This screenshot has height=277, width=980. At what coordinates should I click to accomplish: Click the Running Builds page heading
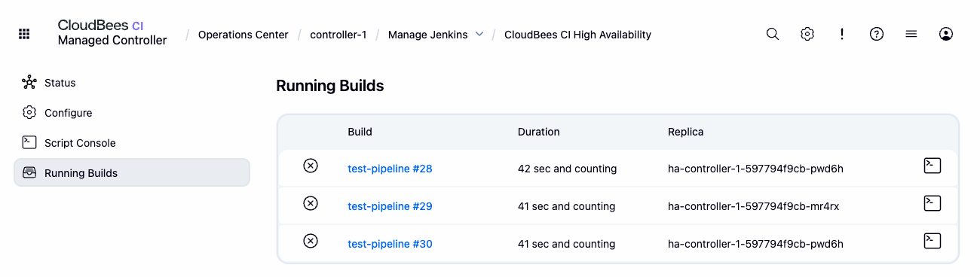pyautogui.click(x=330, y=86)
